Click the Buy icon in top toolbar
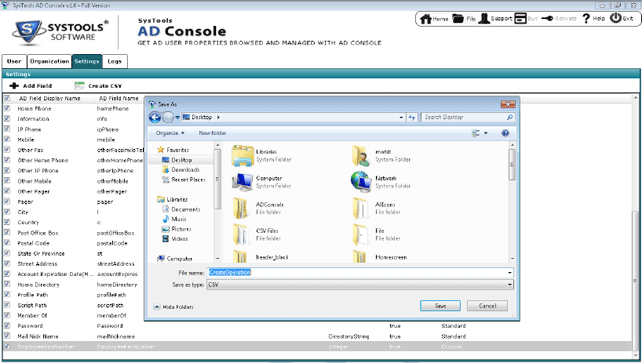Viewport: 642px width, 363px height. pos(520,19)
